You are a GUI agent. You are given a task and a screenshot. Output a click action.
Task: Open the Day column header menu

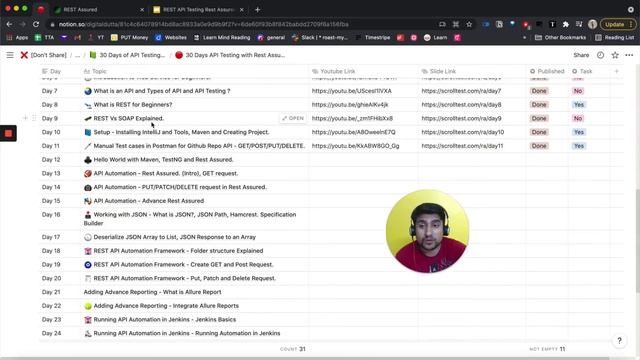click(51, 71)
